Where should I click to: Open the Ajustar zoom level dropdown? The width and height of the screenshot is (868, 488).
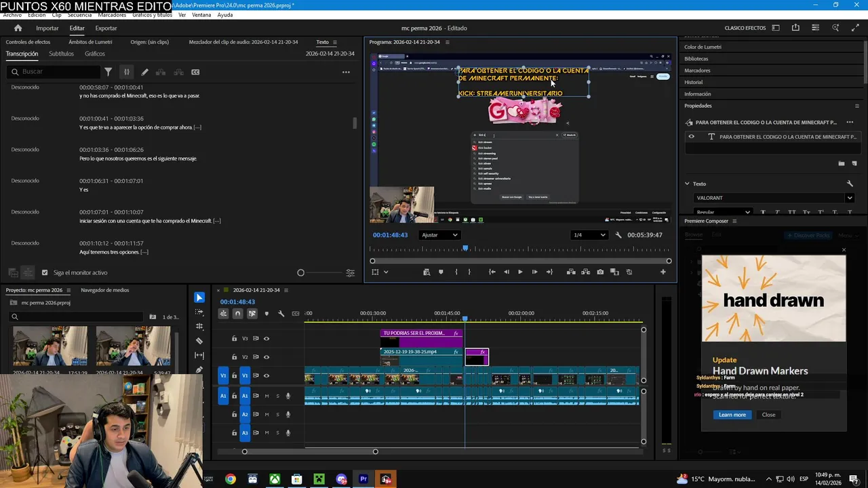coord(439,235)
